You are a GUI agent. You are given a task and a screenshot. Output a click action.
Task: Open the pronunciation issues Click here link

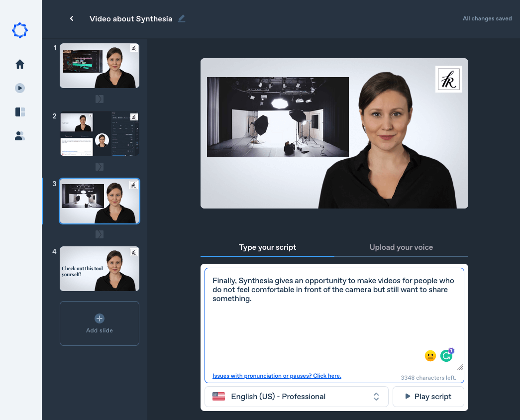click(x=276, y=375)
